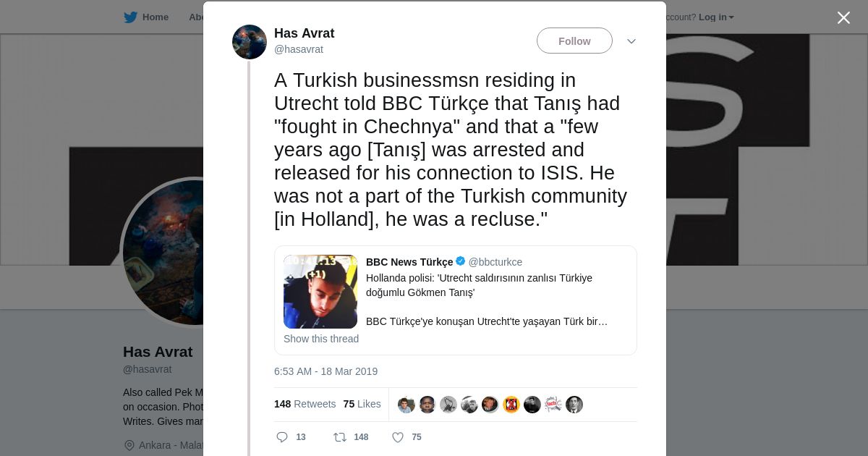The width and height of the screenshot is (868, 456).
Task: Close the tweet overlay with X
Action: pyautogui.click(x=843, y=17)
